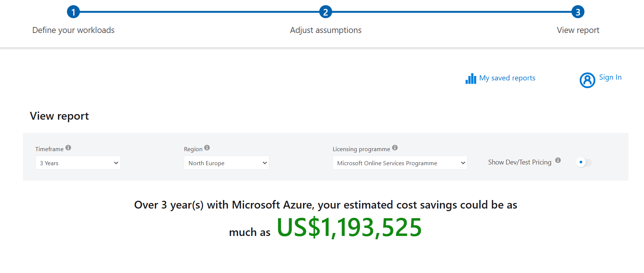Switch to Adjust assumptions step
The image size is (644, 273).
coord(326,30)
